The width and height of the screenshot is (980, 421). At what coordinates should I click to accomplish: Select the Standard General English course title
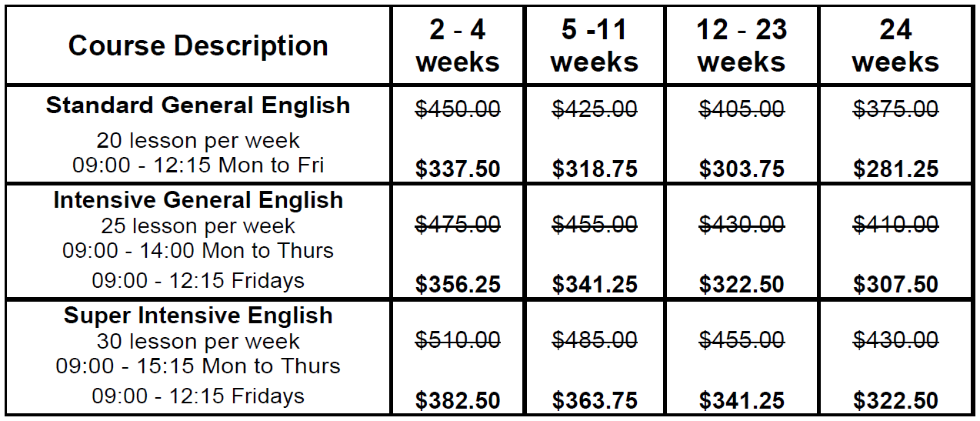[x=198, y=105]
